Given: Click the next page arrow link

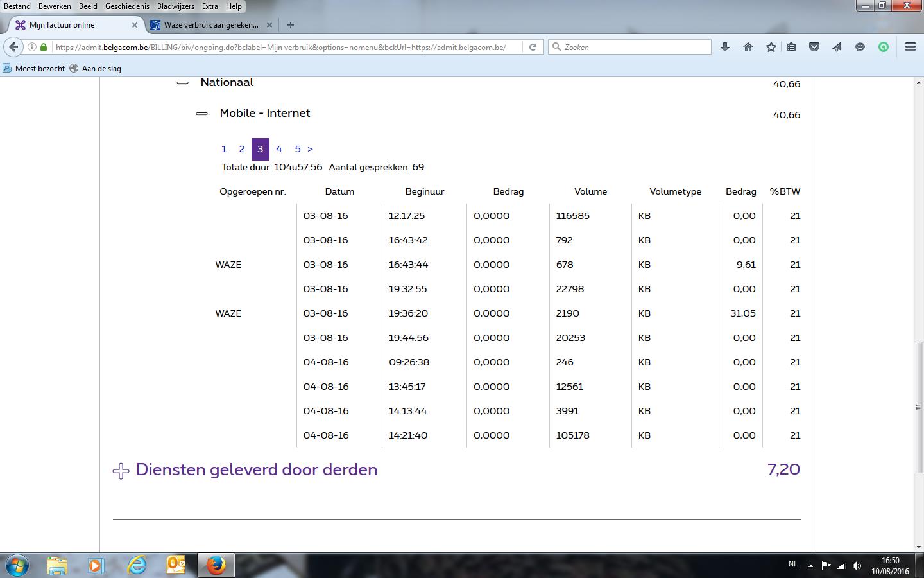Looking at the screenshot, I should tap(310, 149).
